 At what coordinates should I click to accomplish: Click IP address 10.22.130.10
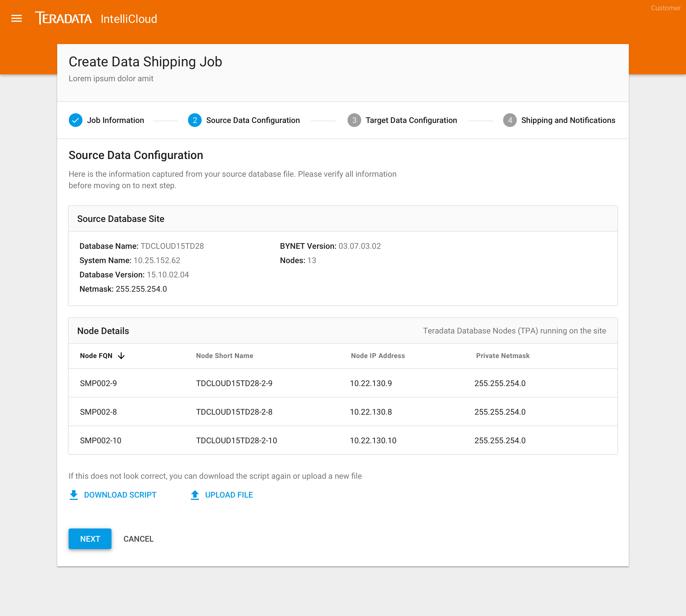pyautogui.click(x=373, y=441)
